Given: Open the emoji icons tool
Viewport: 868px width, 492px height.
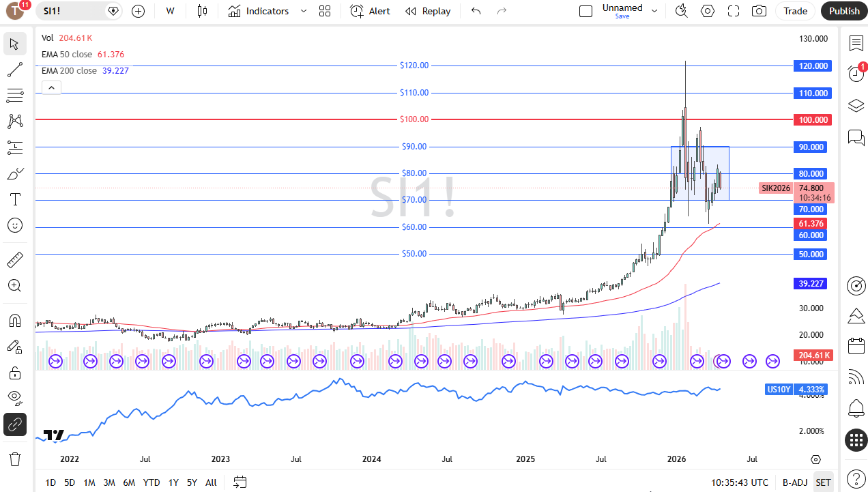Looking at the screenshot, I should 14,225.
